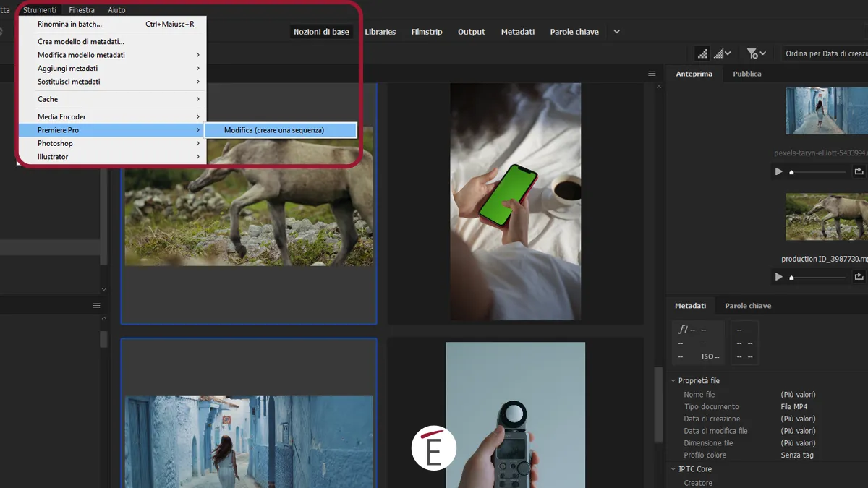Open the Strumenti menu
This screenshot has height=488, width=868.
[40, 9]
